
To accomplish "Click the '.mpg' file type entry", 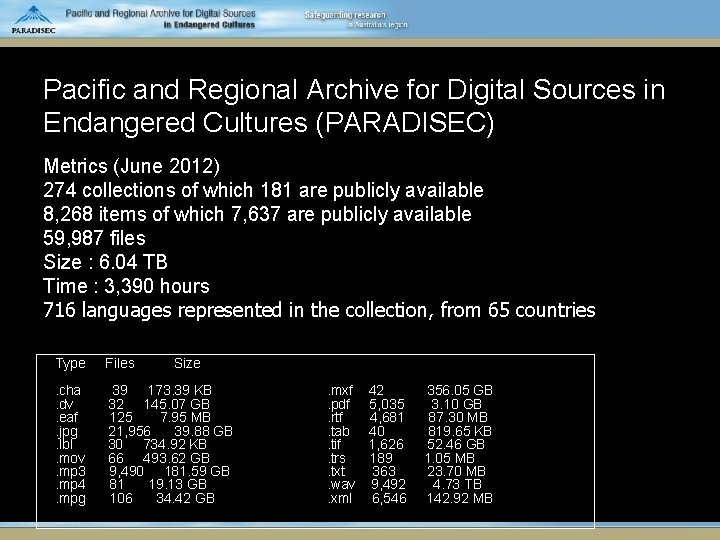I will [x=71, y=499].
